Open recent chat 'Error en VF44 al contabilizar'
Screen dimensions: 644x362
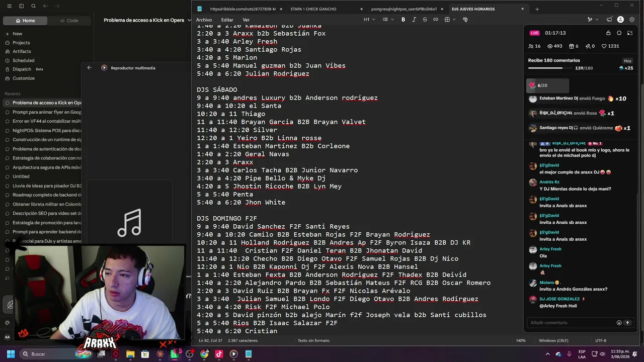(47, 121)
